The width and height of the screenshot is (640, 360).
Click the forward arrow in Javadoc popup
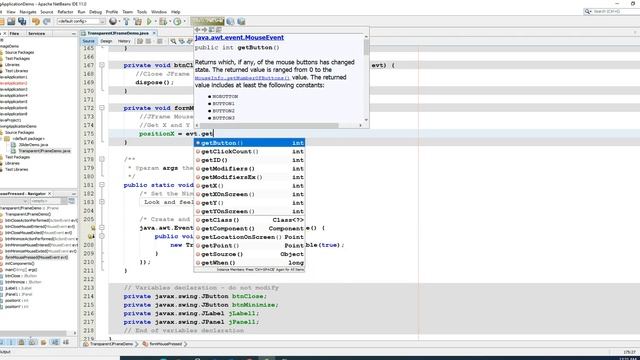coord(204,30)
